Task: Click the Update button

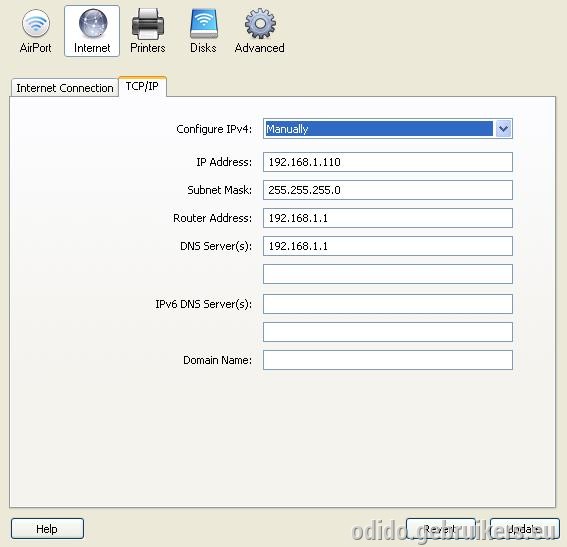Action: 524,529
